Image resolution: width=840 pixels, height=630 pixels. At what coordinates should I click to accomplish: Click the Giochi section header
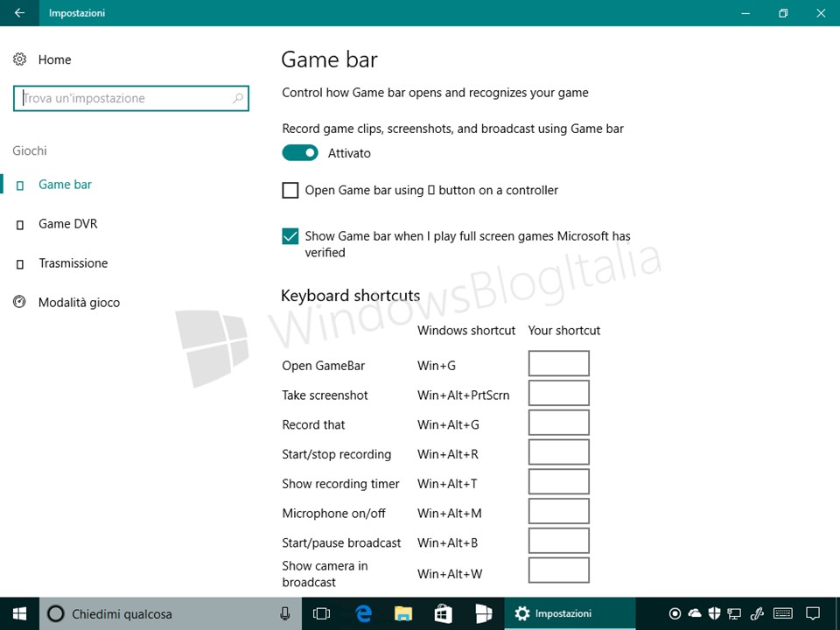pos(30,150)
